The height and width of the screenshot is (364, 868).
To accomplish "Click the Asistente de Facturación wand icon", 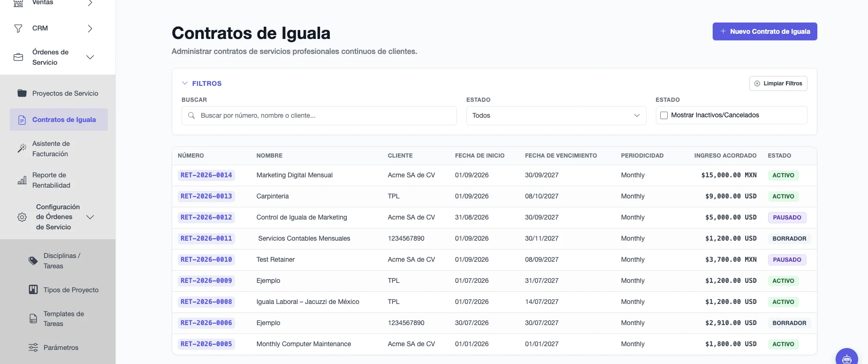I will [x=22, y=148].
